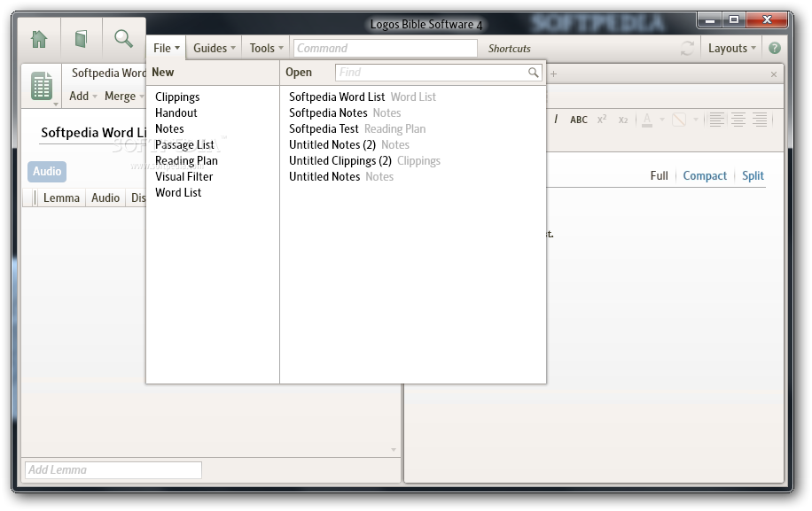Image resolution: width=812 pixels, height=511 pixels.
Task: Align text right
Action: click(760, 120)
